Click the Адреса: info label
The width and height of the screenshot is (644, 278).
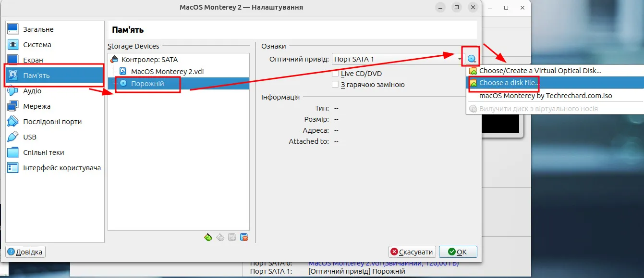(x=316, y=130)
